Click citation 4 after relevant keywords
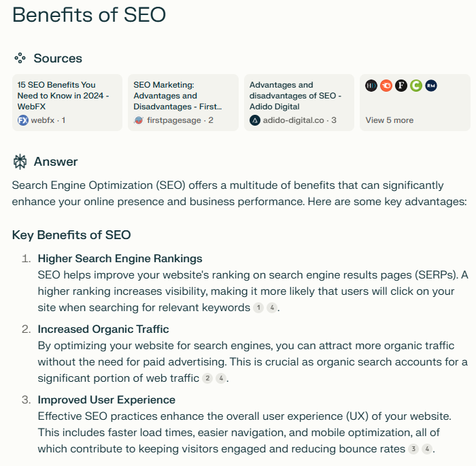 [272, 308]
